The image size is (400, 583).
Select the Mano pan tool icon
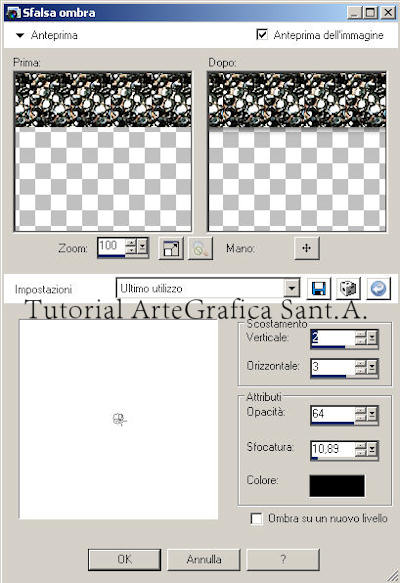[307, 248]
